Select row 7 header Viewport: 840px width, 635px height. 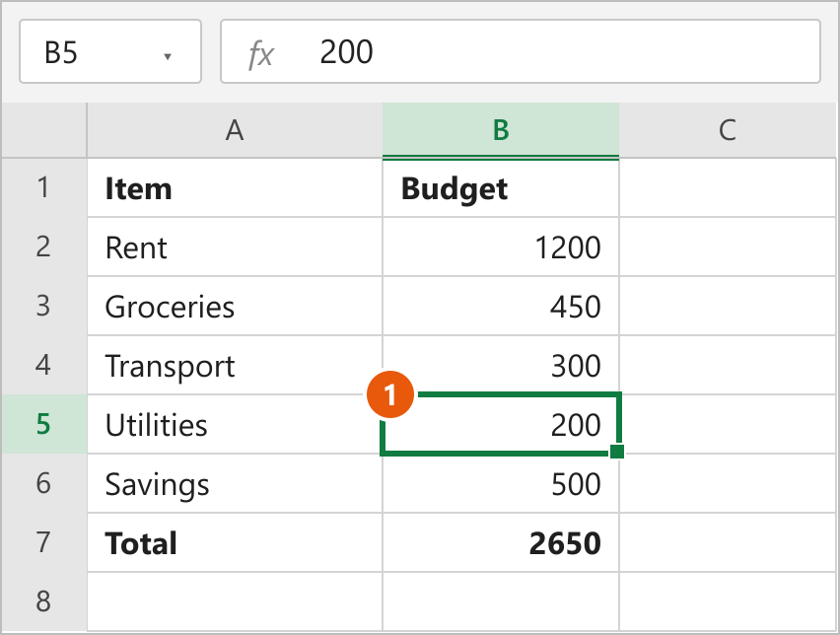tap(44, 542)
